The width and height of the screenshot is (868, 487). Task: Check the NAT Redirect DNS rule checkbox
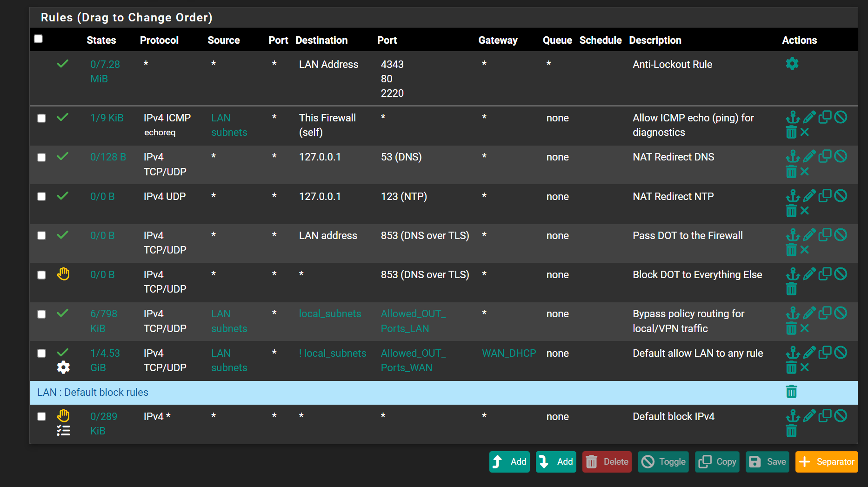[42, 157]
